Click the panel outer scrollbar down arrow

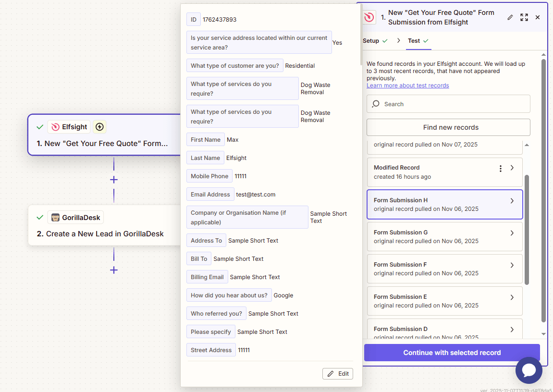coord(543,334)
